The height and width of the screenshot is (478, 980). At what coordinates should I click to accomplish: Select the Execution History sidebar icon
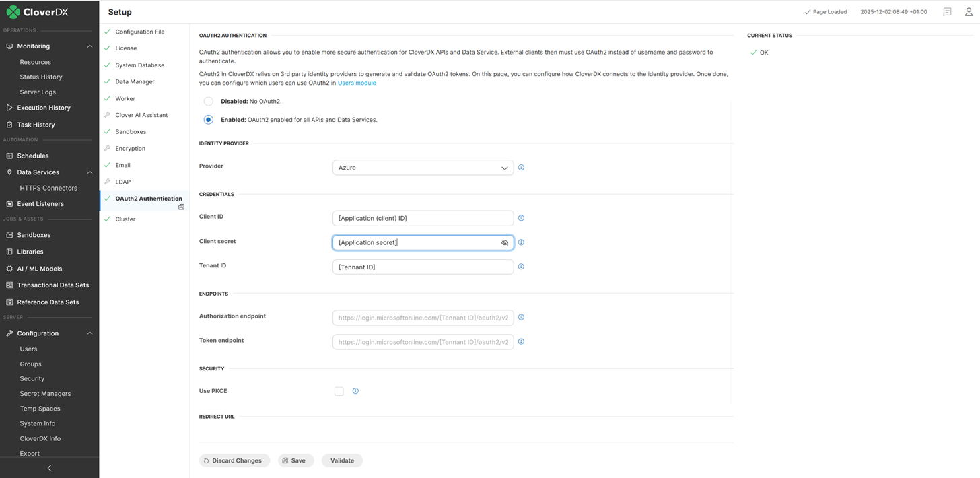[9, 107]
